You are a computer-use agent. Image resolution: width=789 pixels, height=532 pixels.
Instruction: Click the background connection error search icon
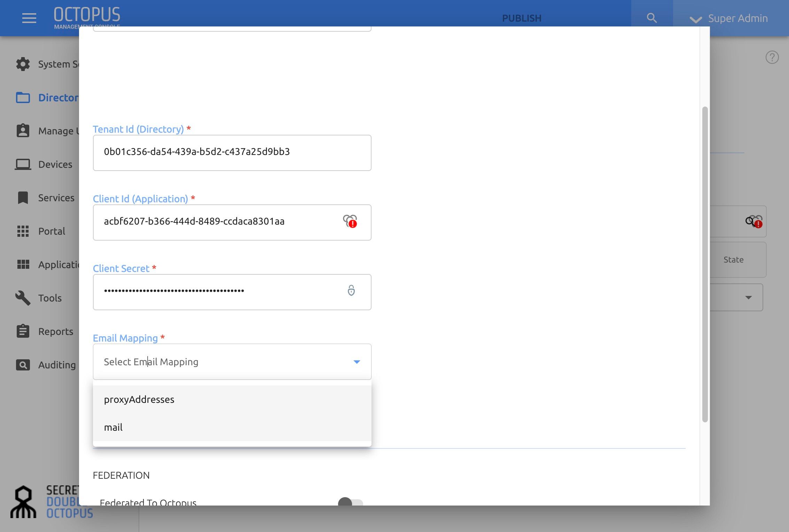[x=754, y=221]
